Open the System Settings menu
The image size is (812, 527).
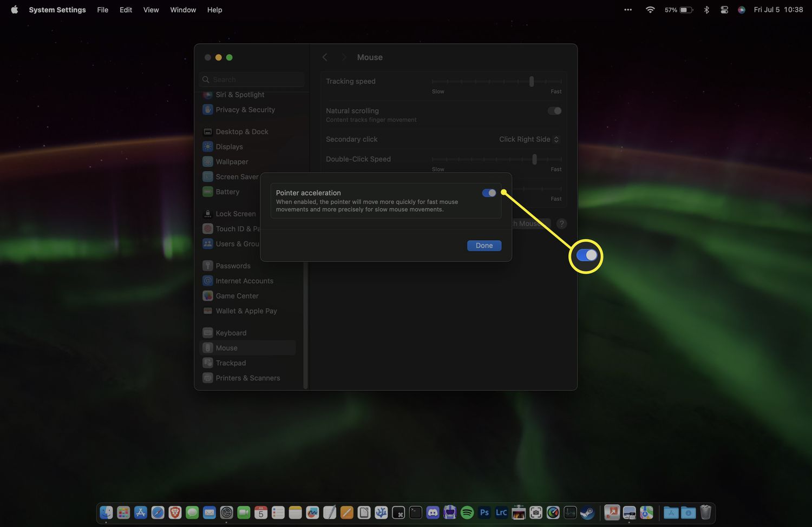click(57, 10)
